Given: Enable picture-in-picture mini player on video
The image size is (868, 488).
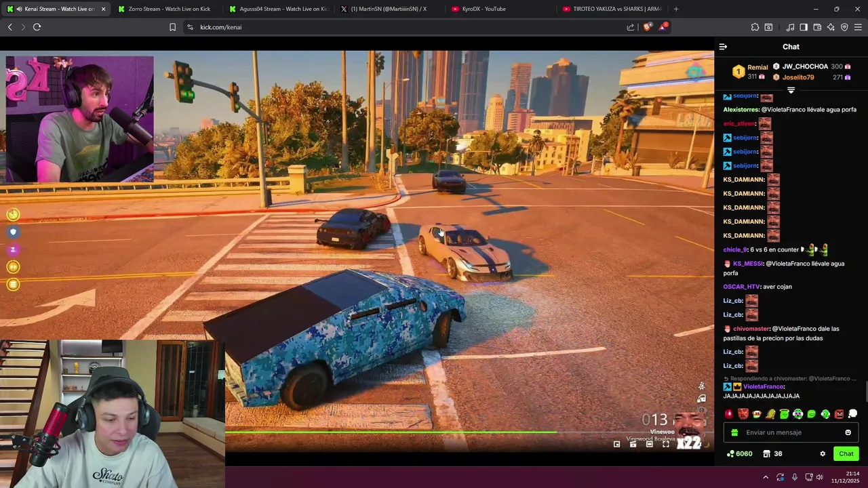Looking at the screenshot, I should pos(616,444).
